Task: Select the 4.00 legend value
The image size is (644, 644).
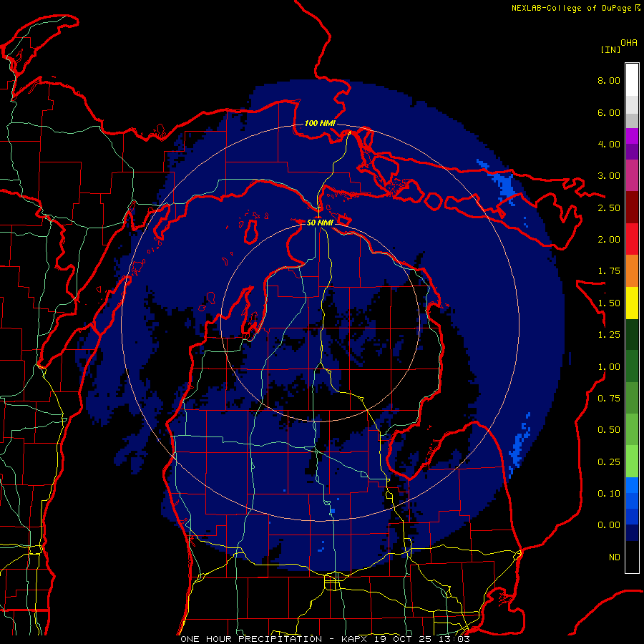Action: coord(609,144)
